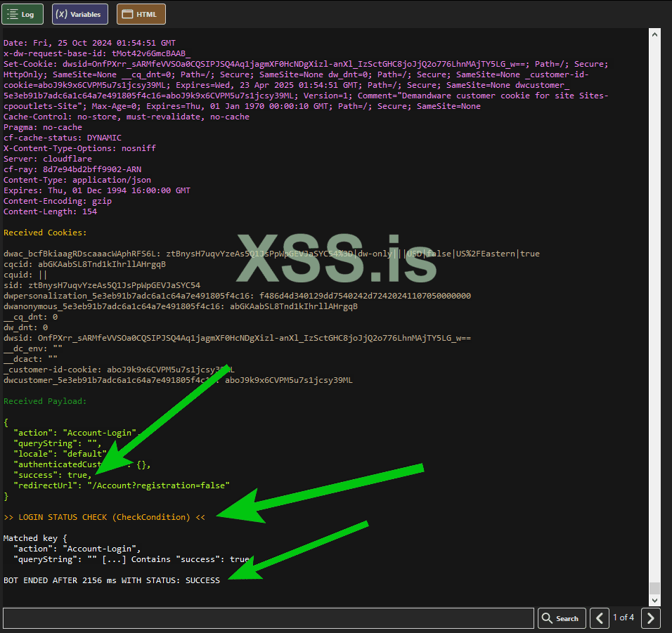Click the "dwpersonalization_" cookie line
This screenshot has width=672, height=633.
237,296
